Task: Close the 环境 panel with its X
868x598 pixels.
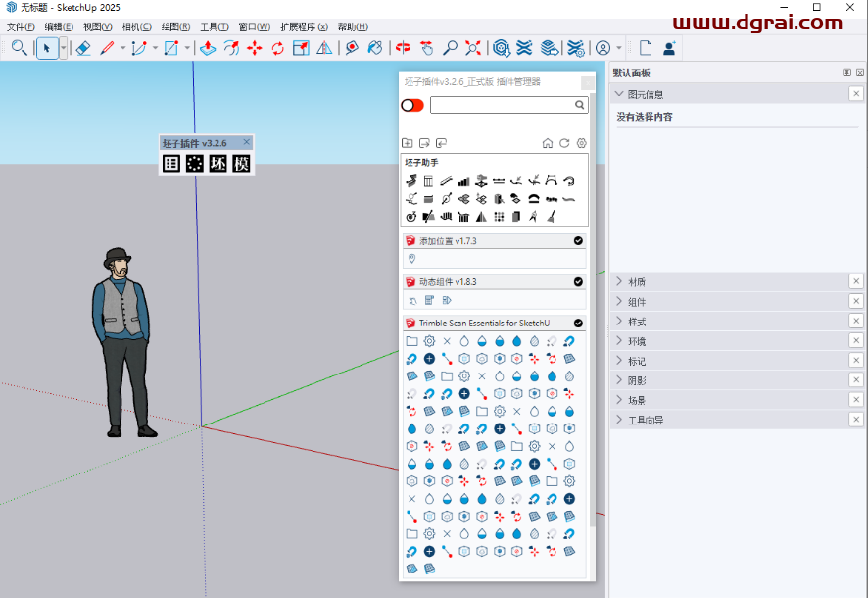Action: (856, 340)
